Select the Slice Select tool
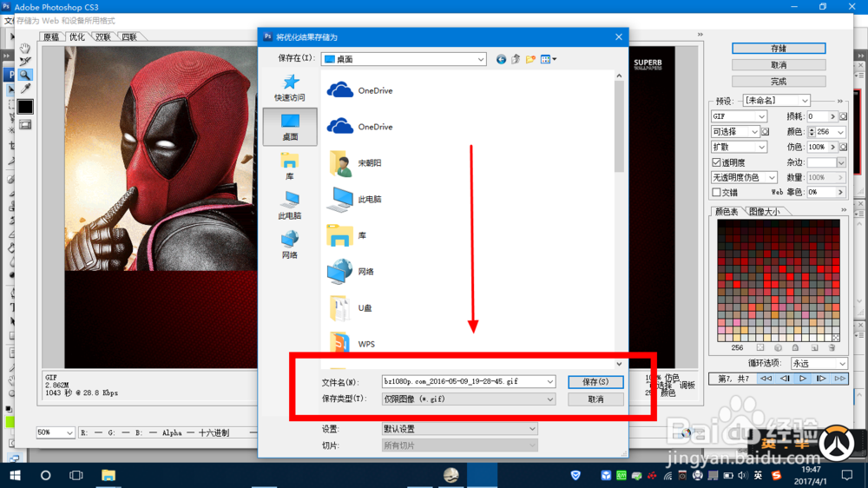The image size is (868, 488). 25,62
